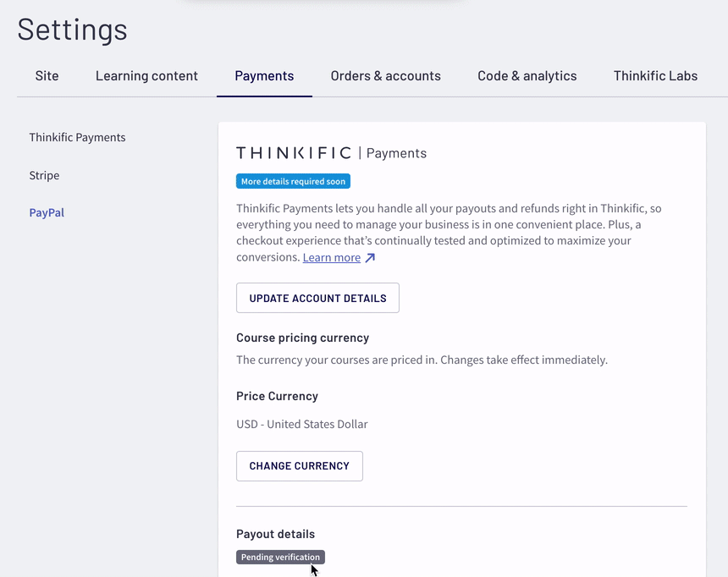728x577 pixels.
Task: Click the Change Currency button
Action: click(x=300, y=466)
